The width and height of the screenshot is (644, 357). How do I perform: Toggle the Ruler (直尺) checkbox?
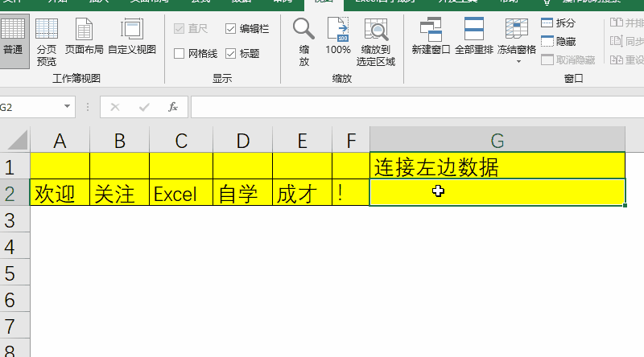pyautogui.click(x=179, y=29)
